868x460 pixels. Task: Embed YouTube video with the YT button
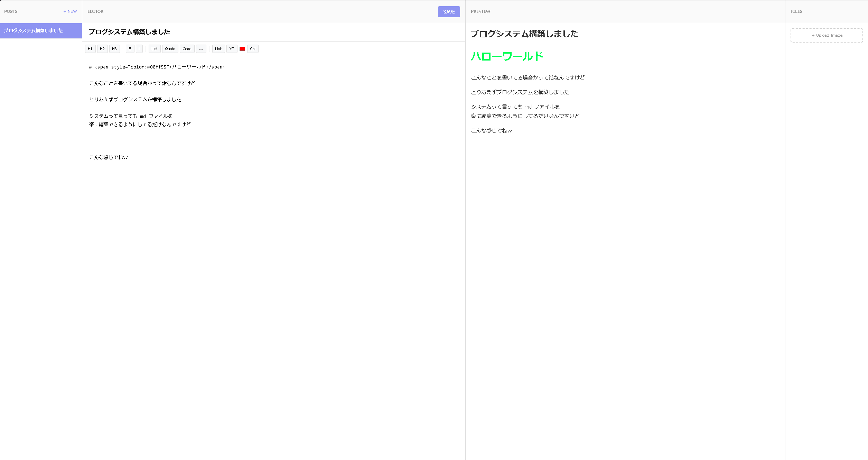tap(232, 49)
